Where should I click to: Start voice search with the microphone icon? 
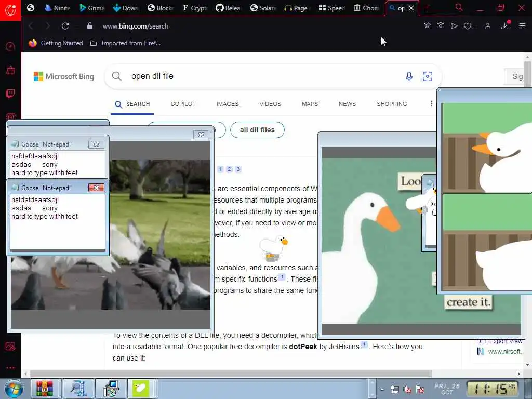click(x=409, y=76)
